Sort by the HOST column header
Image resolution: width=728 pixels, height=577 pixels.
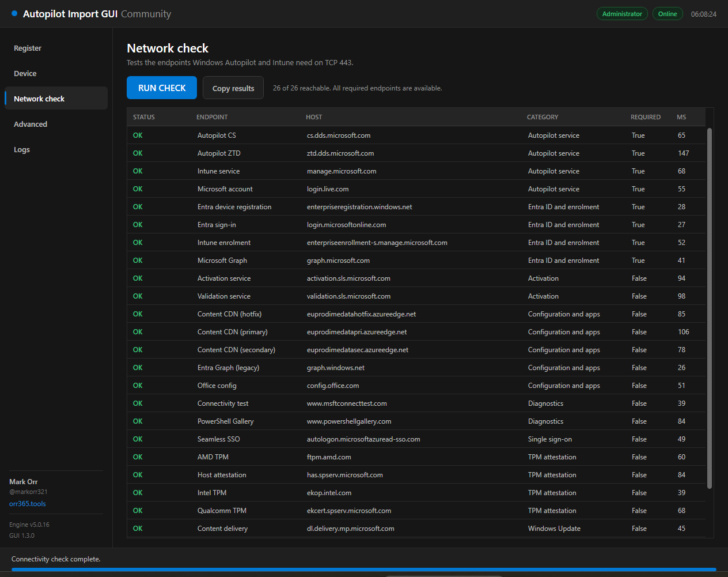314,117
